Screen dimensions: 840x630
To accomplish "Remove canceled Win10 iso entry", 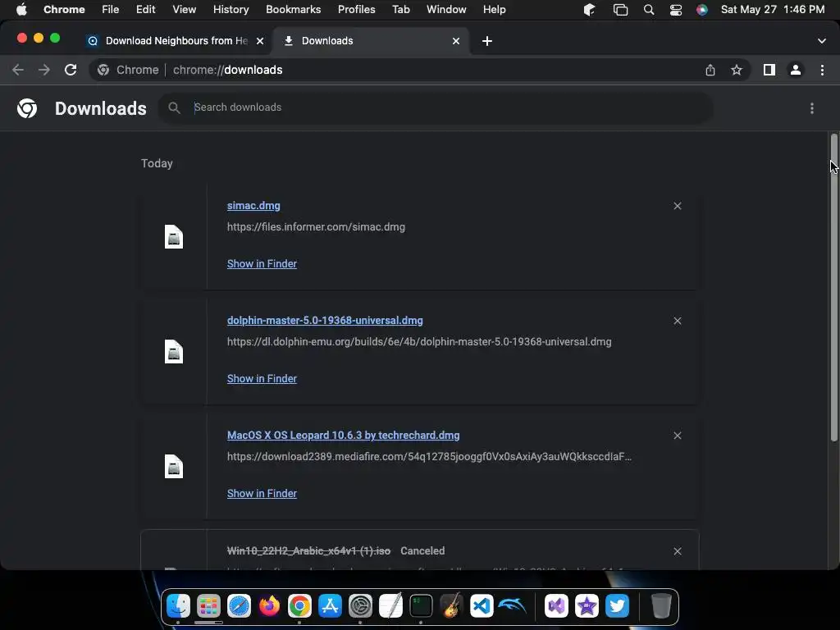I will tap(677, 551).
